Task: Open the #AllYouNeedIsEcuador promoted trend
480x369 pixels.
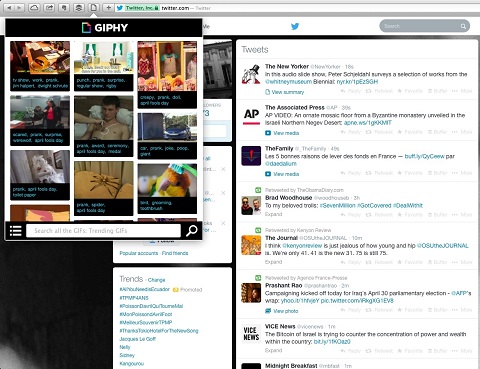Action: [145, 289]
